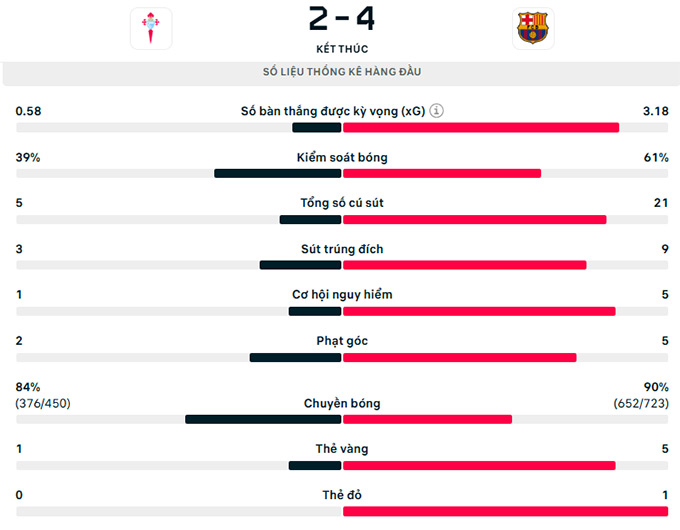Select the 'Cơ hội nguy hiểm' stat row
This screenshot has height=530, width=680.
click(342, 295)
